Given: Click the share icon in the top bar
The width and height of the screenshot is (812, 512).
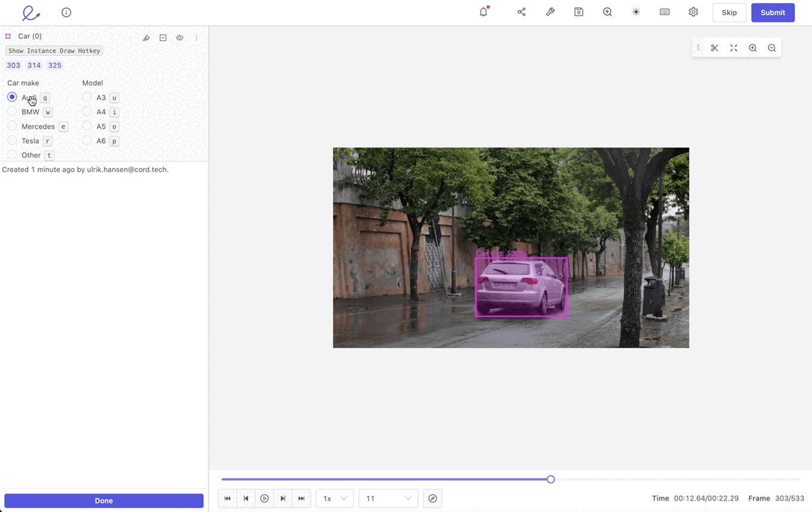Looking at the screenshot, I should (521, 12).
